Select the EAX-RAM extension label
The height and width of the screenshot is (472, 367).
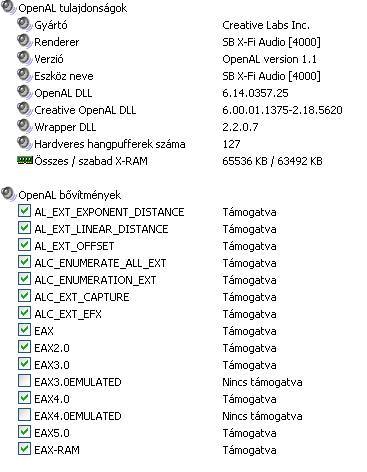(57, 450)
